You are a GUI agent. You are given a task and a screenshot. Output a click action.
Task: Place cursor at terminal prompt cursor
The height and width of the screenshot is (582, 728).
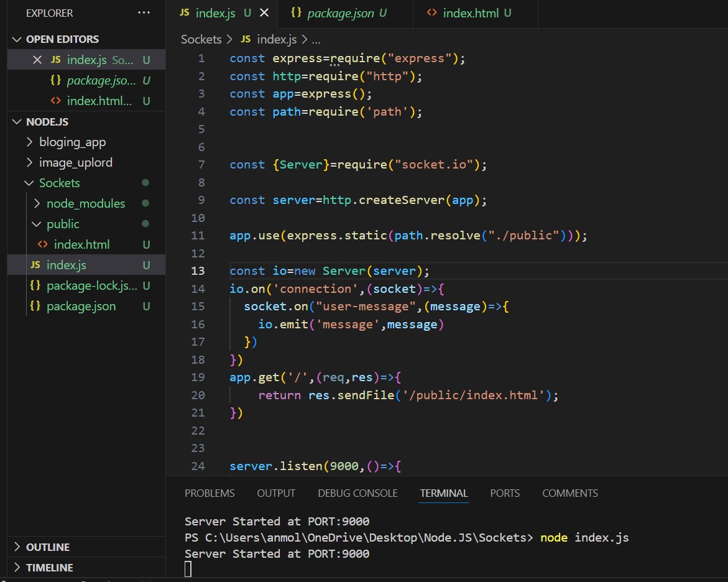(188, 569)
